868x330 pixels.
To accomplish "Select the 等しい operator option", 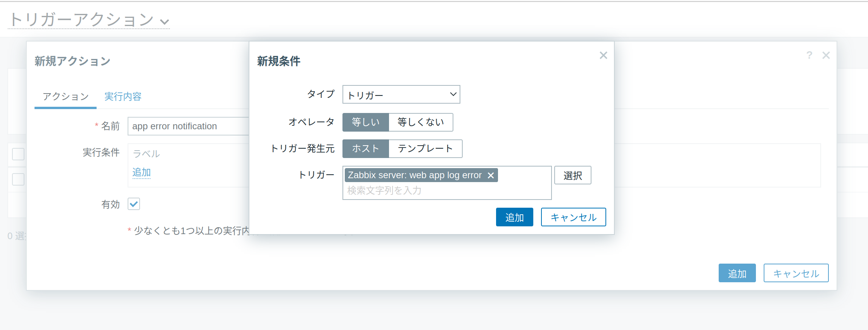I will 365,122.
